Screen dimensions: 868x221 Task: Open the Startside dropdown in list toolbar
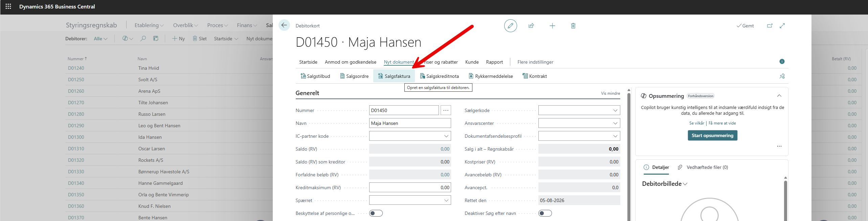226,39
